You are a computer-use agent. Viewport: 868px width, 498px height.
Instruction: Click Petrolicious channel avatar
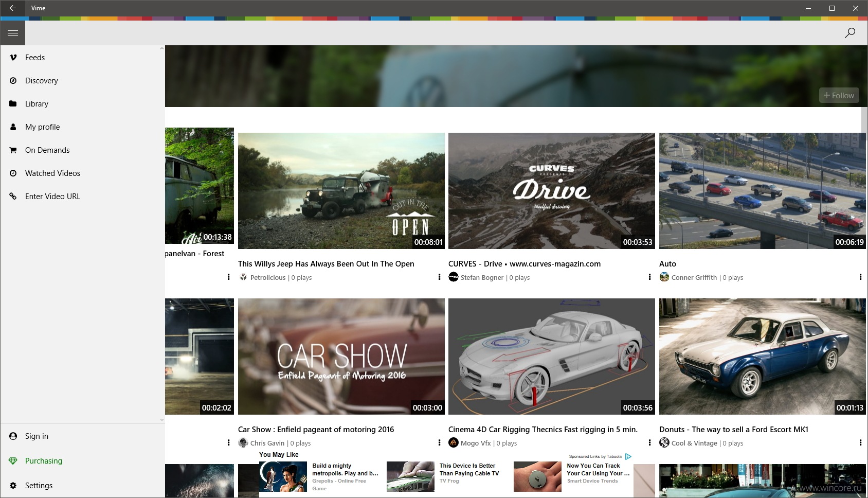tap(243, 277)
